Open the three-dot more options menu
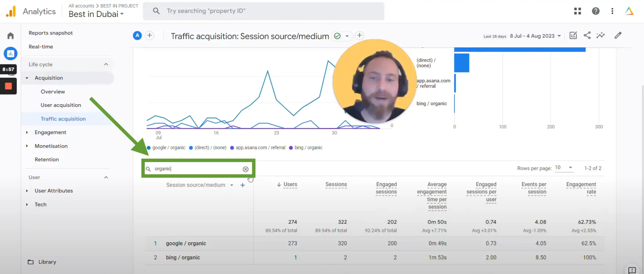Viewport: 644px width, 274px height. coord(612,11)
